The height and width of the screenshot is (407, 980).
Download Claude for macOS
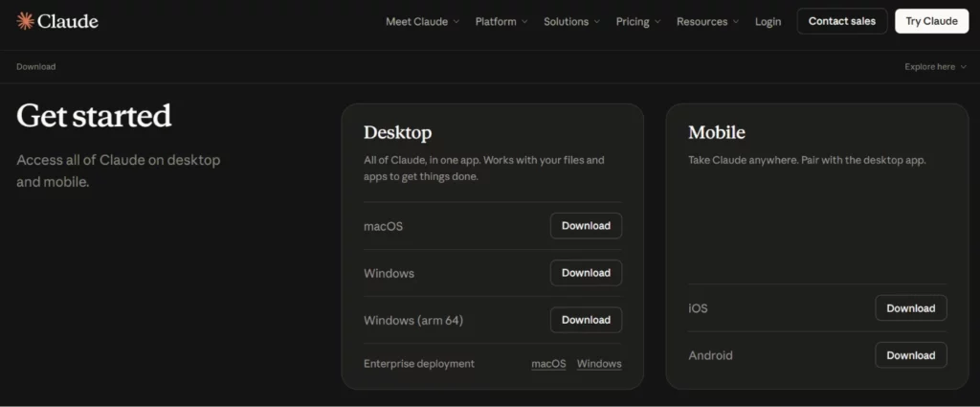click(x=587, y=226)
